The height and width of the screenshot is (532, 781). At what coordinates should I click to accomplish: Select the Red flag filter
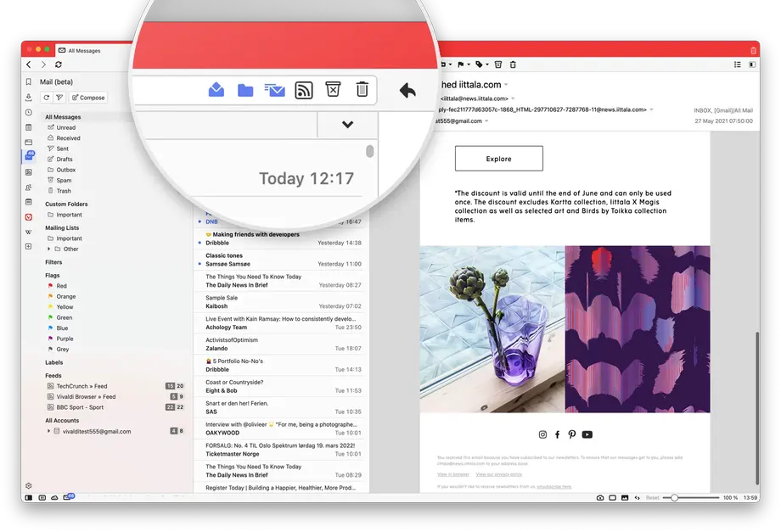[x=57, y=286]
